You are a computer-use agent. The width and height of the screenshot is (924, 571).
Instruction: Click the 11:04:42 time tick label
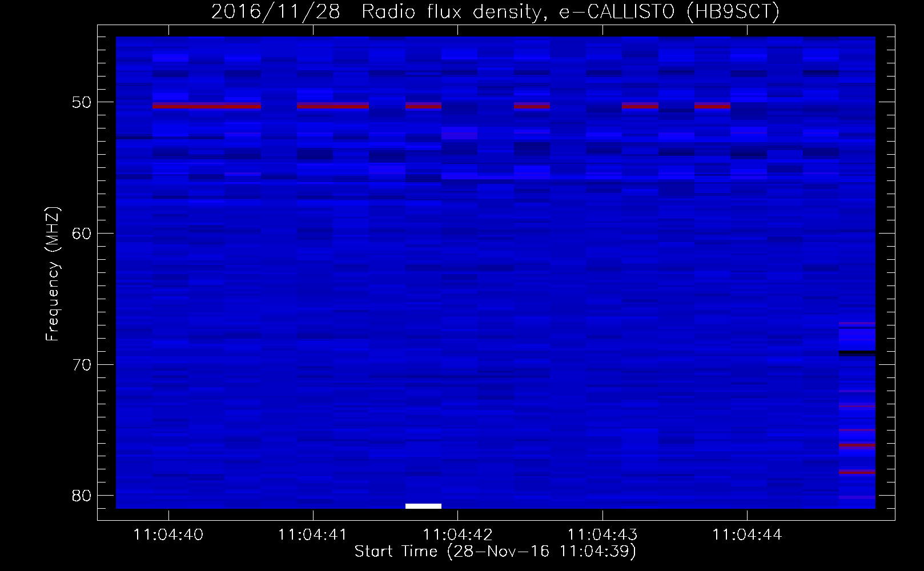[457, 535]
